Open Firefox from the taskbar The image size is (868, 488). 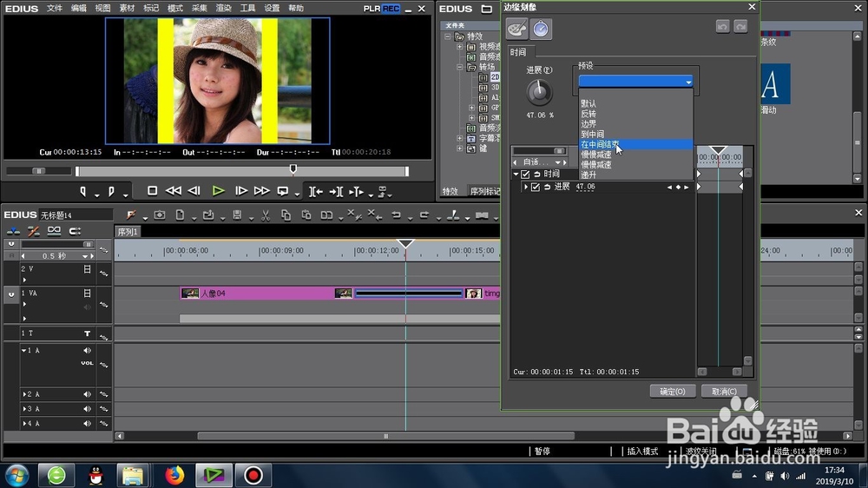pyautogui.click(x=175, y=475)
